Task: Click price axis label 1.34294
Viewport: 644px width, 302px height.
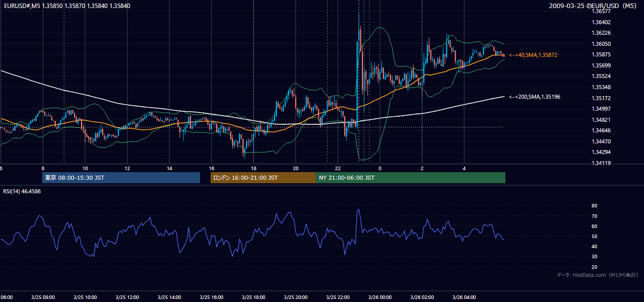Action: [602, 152]
